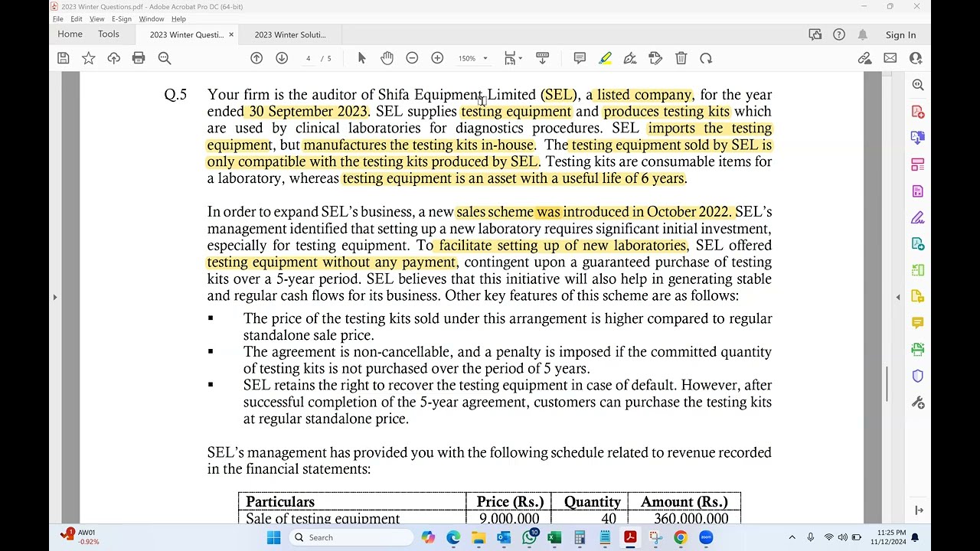Open Microsoft Edge from taskbar
980x551 pixels.
[x=453, y=537]
